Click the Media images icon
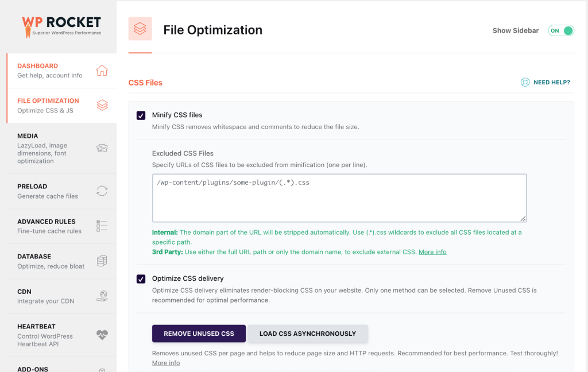 [x=102, y=148]
